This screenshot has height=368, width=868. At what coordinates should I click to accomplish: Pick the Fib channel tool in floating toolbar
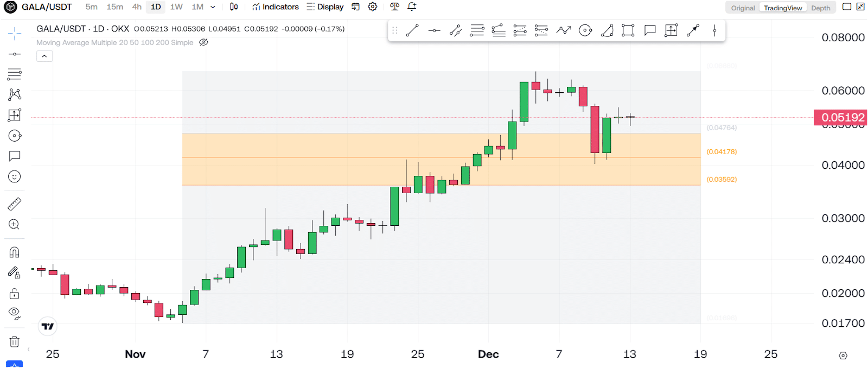coord(499,30)
